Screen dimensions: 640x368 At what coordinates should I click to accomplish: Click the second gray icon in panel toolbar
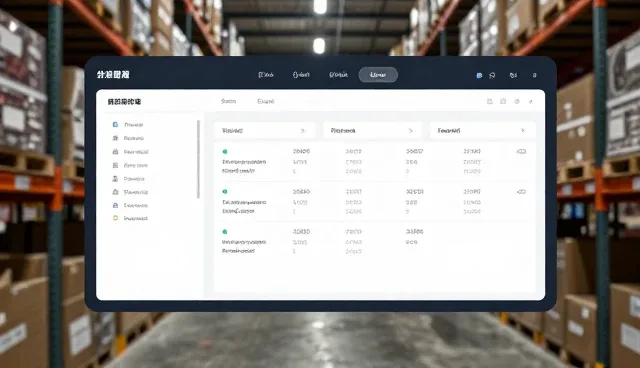point(503,101)
